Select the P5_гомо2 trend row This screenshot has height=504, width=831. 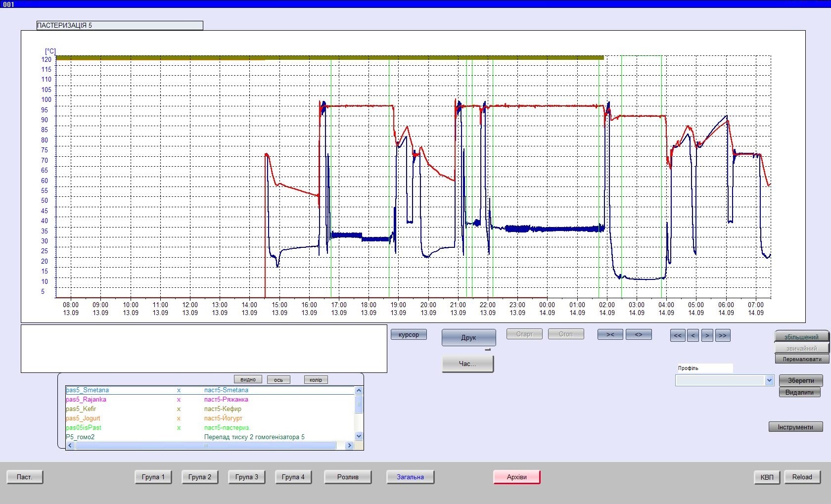pos(80,437)
